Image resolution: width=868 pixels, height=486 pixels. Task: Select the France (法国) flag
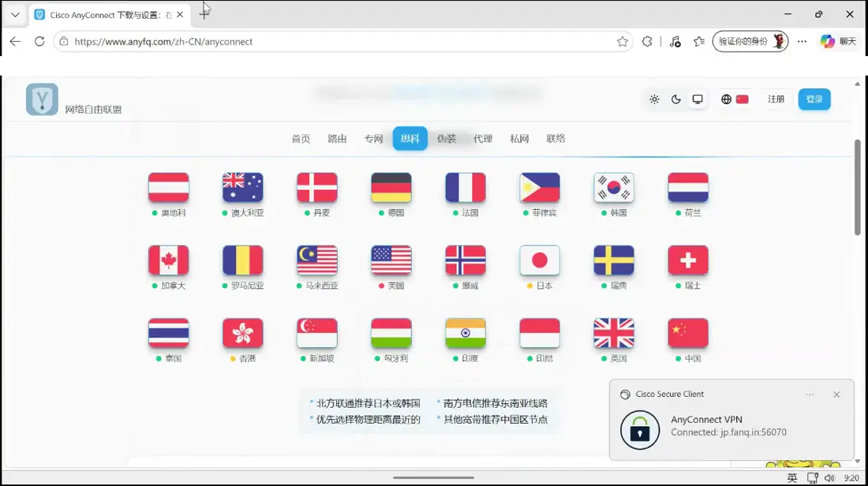click(466, 187)
